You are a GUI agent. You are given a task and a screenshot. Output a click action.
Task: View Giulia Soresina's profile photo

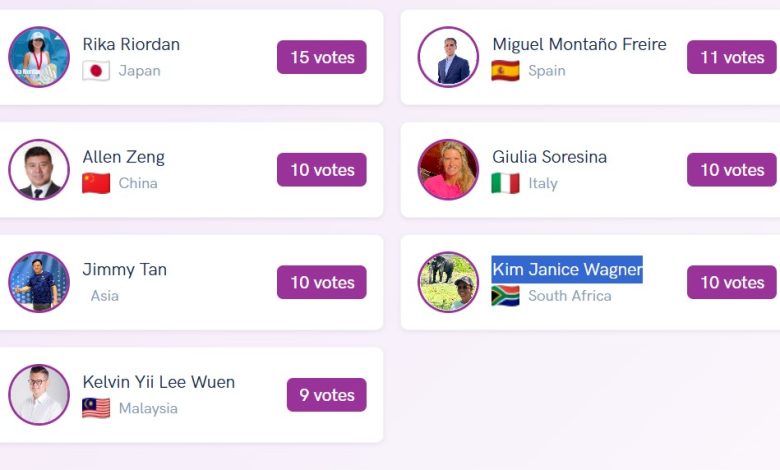pos(448,170)
